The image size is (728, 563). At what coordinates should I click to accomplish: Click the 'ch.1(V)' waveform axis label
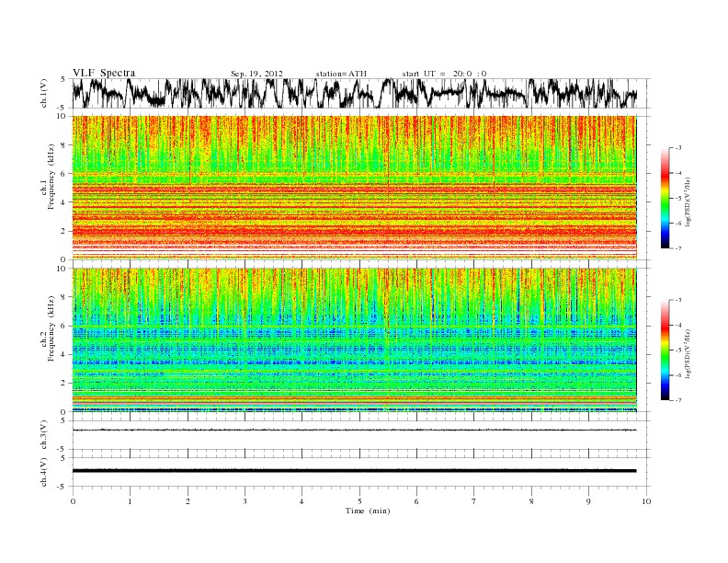pos(43,93)
